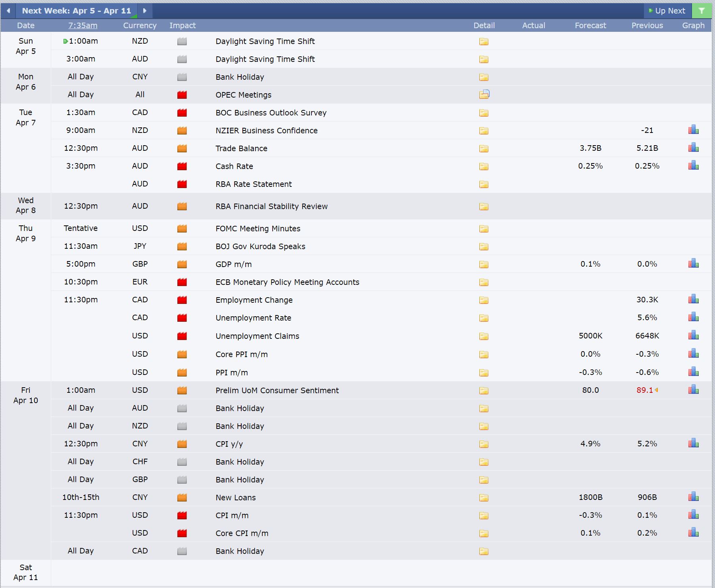Open the week selector 'Next Week: Apr 5 - Apr 11'
This screenshot has width=715, height=588.
77,11
